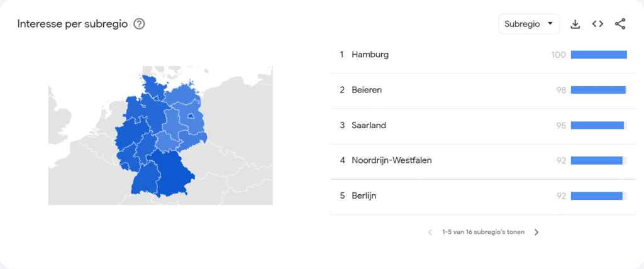
Task: Click the pagination text for subregions
Action: click(x=482, y=232)
